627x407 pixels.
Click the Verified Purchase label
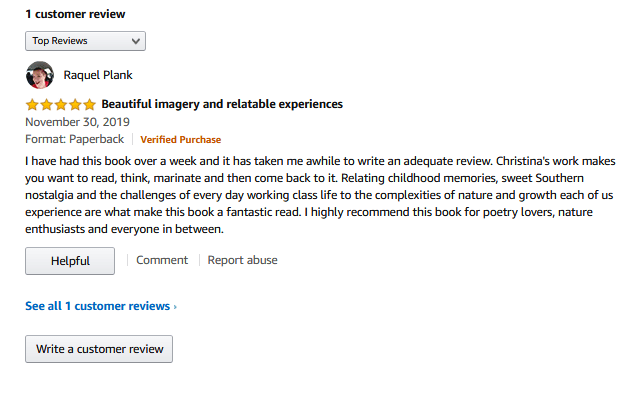point(181,140)
